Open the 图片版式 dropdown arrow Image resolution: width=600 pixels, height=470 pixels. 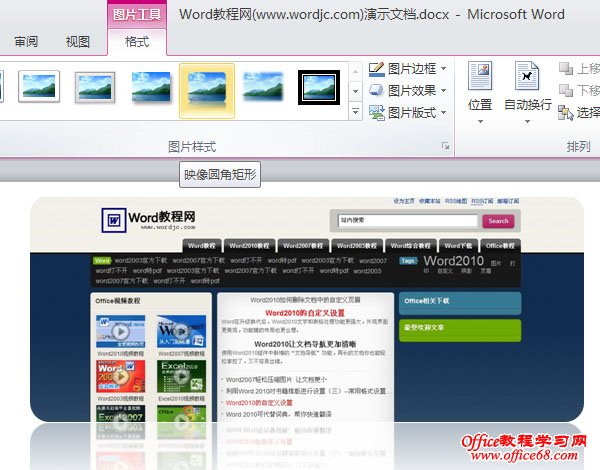pos(443,113)
